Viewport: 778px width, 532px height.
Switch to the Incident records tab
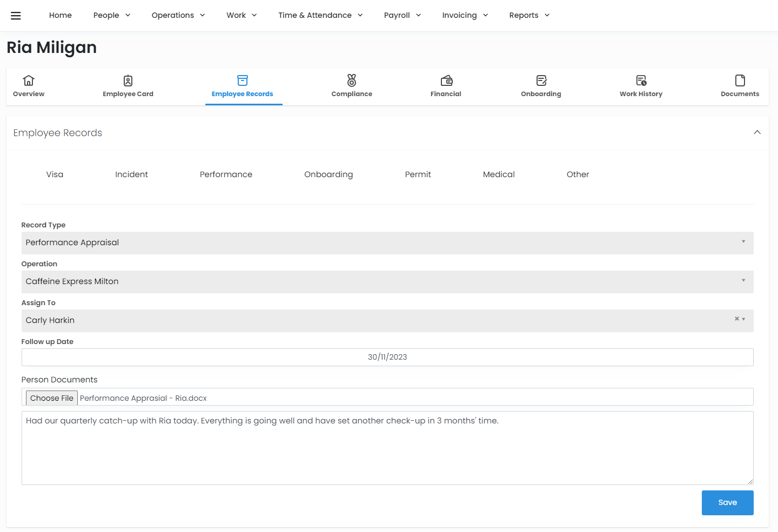131,174
